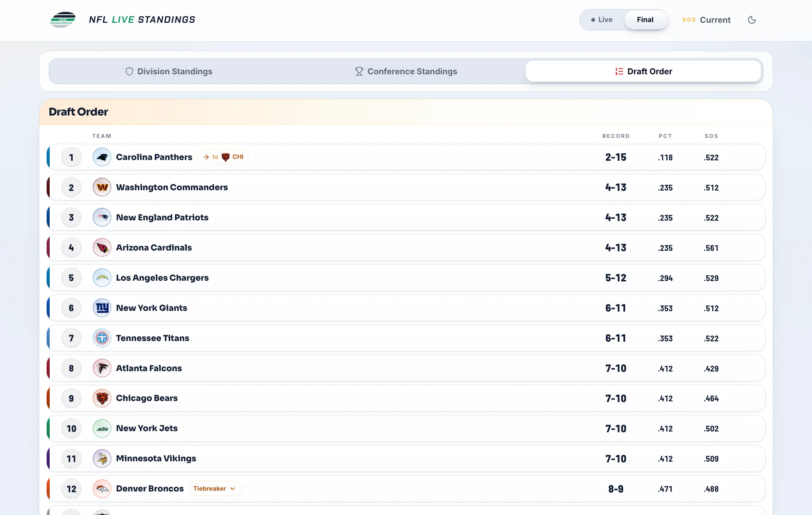Screen dimensions: 812x515
Task: Click the PCT column header
Action: (665, 136)
